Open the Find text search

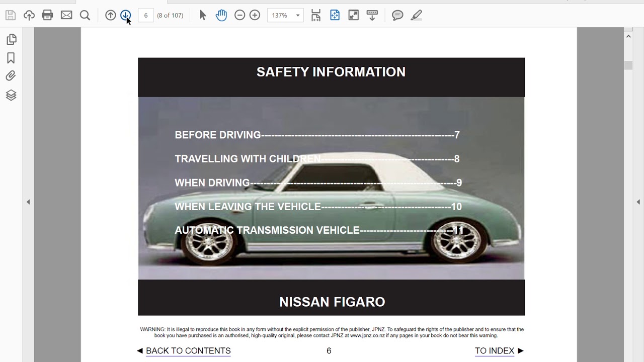[x=85, y=15]
